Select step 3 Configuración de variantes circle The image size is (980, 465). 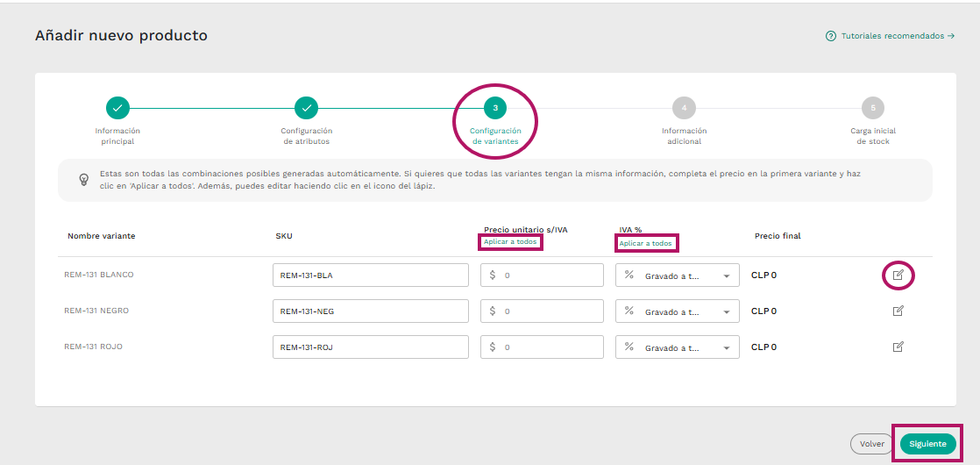point(495,108)
